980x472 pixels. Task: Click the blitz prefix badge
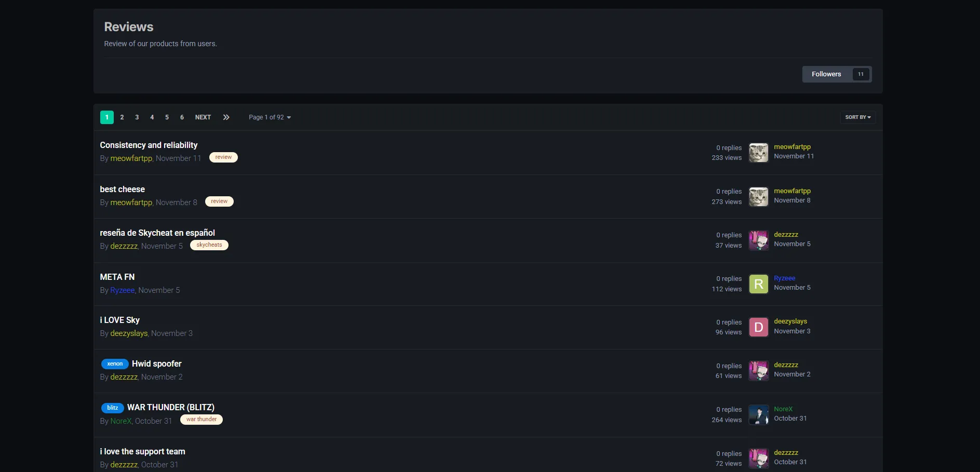[113, 408]
